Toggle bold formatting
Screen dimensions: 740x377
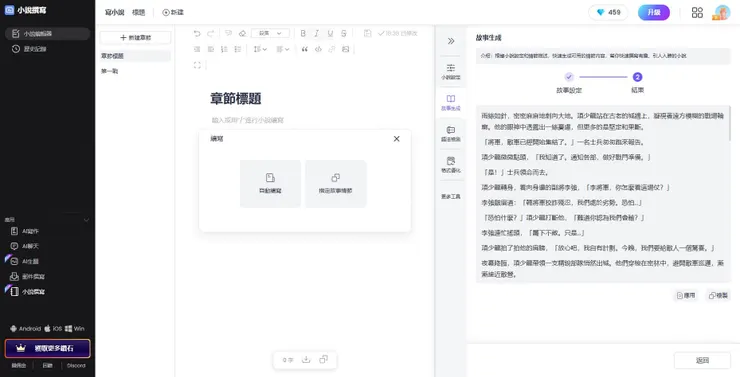coord(303,34)
